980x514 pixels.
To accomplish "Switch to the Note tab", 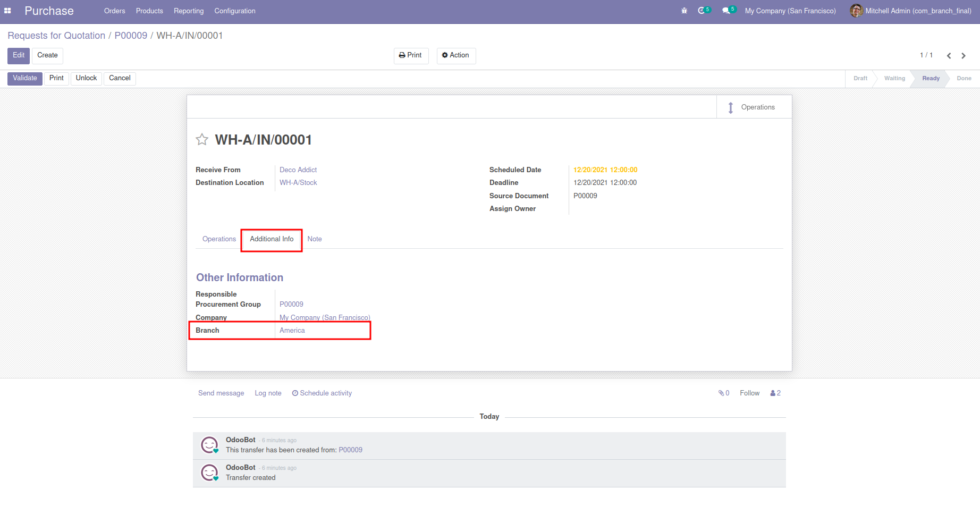I will point(314,239).
